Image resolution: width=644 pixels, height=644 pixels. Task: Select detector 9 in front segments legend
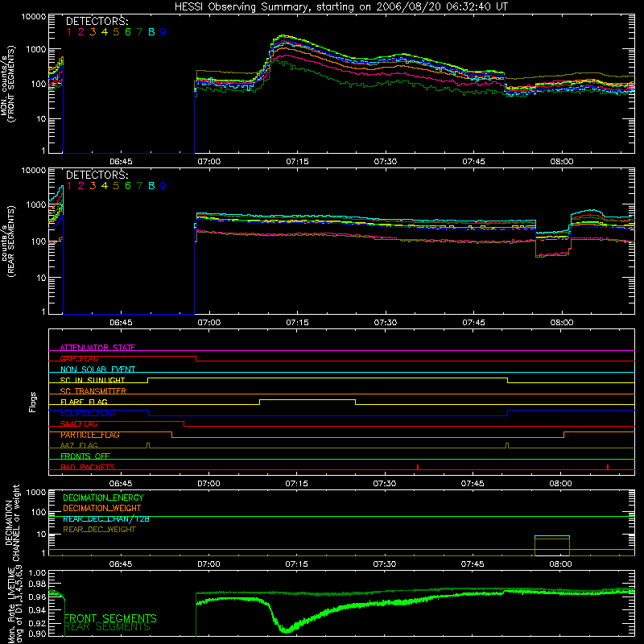tap(163, 32)
